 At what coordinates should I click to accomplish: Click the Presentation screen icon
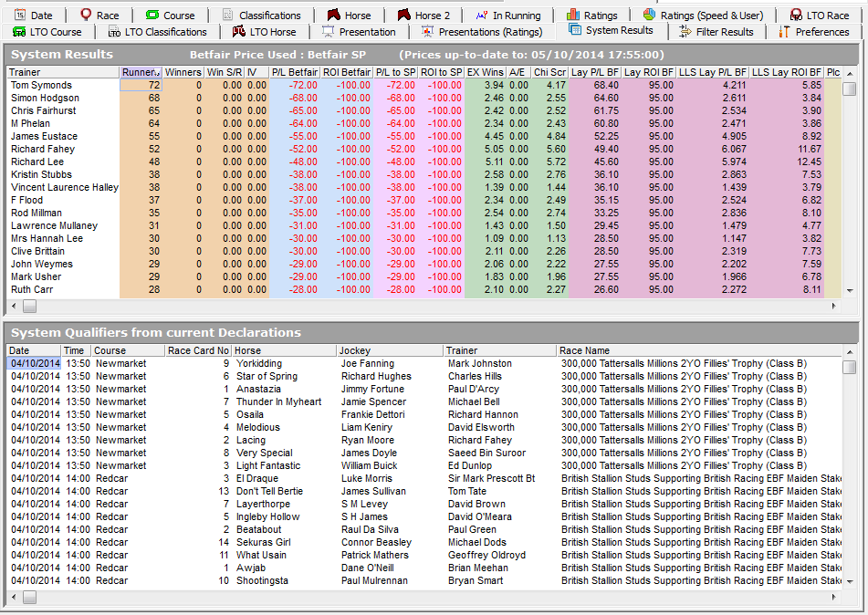[x=329, y=32]
